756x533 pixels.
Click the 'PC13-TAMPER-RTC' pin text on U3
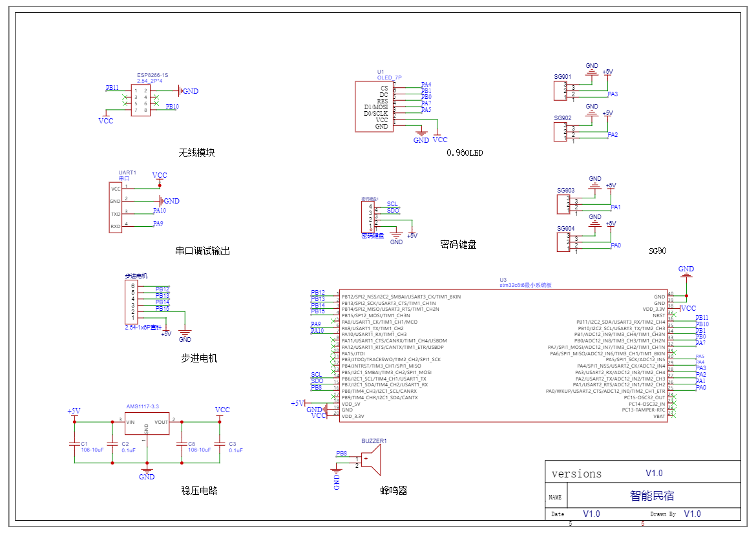[643, 410]
